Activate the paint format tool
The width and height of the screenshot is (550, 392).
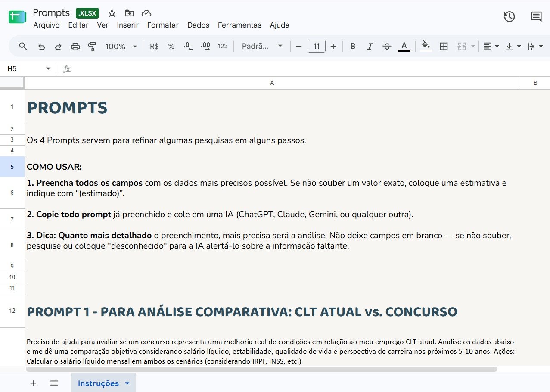tap(92, 46)
